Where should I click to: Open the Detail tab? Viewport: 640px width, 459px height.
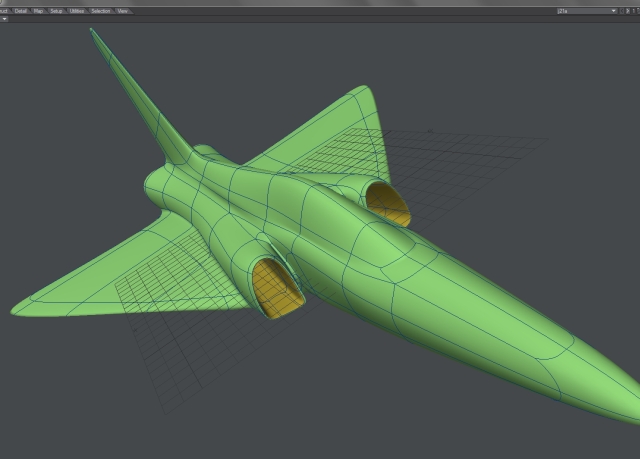[20, 11]
